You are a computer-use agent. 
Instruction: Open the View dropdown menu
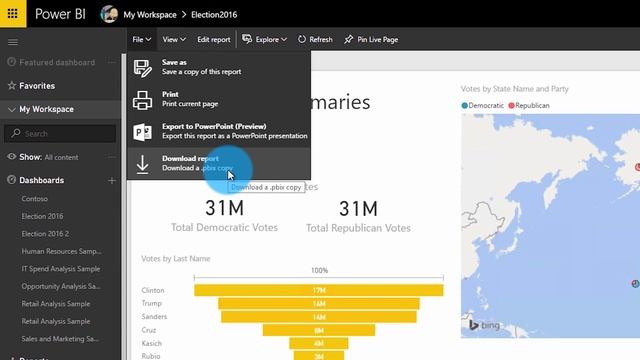[174, 40]
